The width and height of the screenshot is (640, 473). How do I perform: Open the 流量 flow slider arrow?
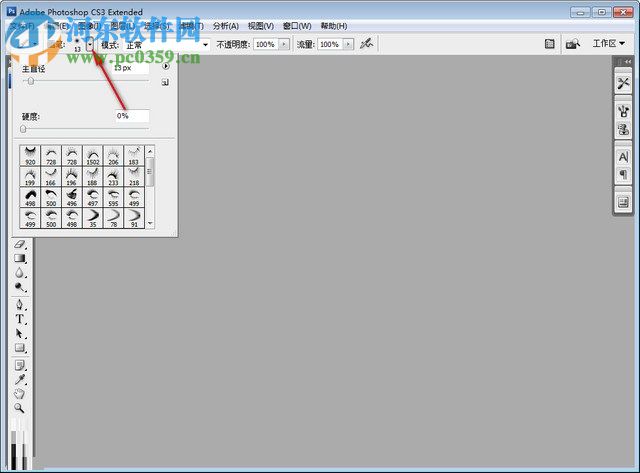[x=348, y=44]
